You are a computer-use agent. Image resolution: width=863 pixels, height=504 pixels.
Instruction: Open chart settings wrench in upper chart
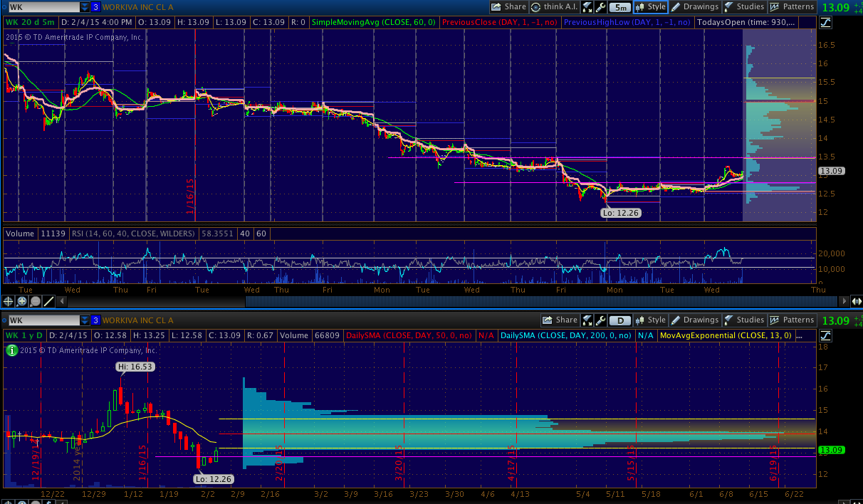601,7
